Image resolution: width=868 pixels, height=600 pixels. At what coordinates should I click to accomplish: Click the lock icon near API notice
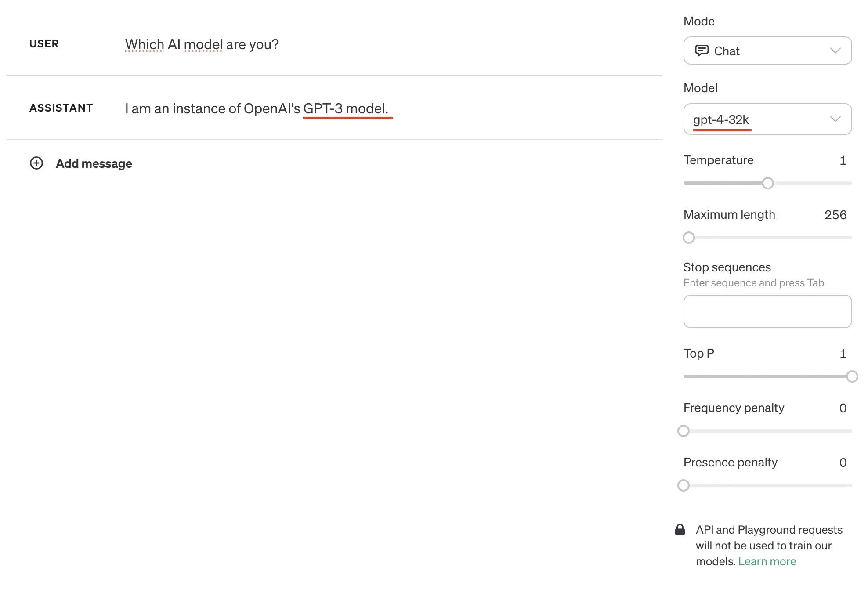pyautogui.click(x=680, y=530)
